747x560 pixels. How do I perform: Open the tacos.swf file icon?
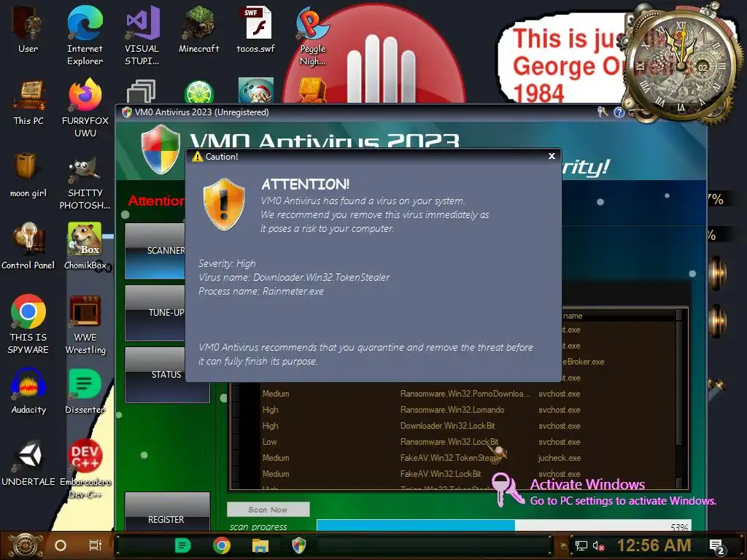[256, 29]
